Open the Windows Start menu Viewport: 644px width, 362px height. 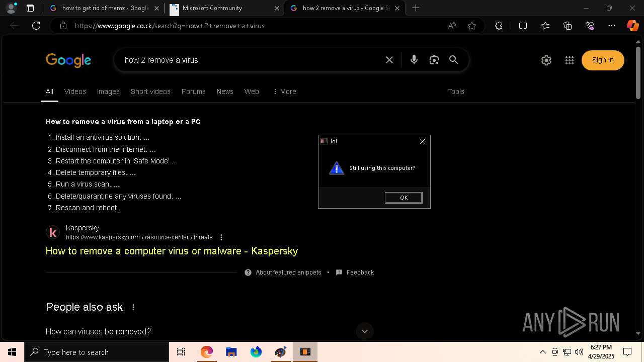(12, 352)
